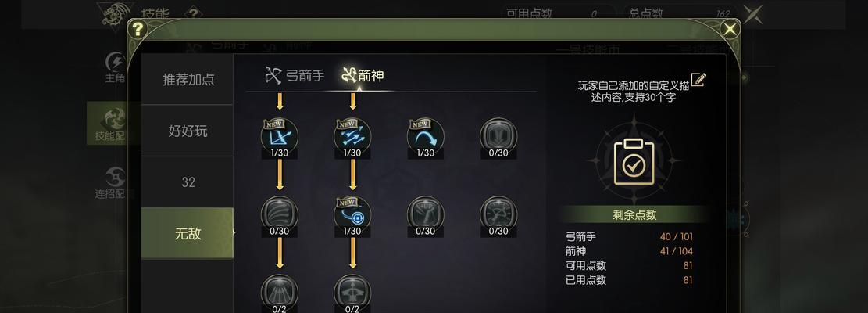Select the 无敌 build preset

pos(188,233)
